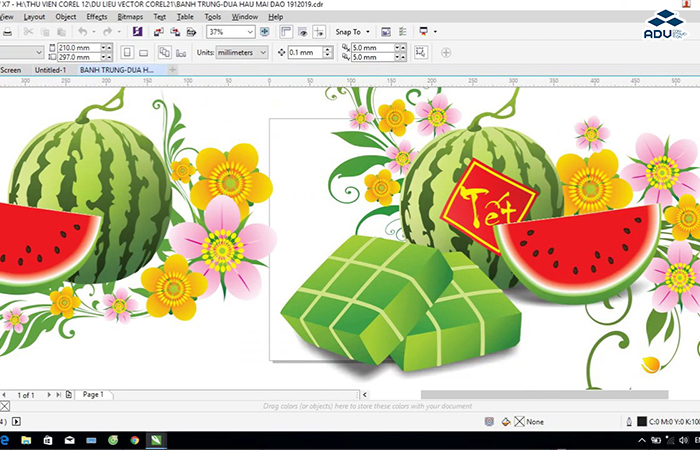
Task: Click the no-color X swatch in document palette
Action: [4, 406]
